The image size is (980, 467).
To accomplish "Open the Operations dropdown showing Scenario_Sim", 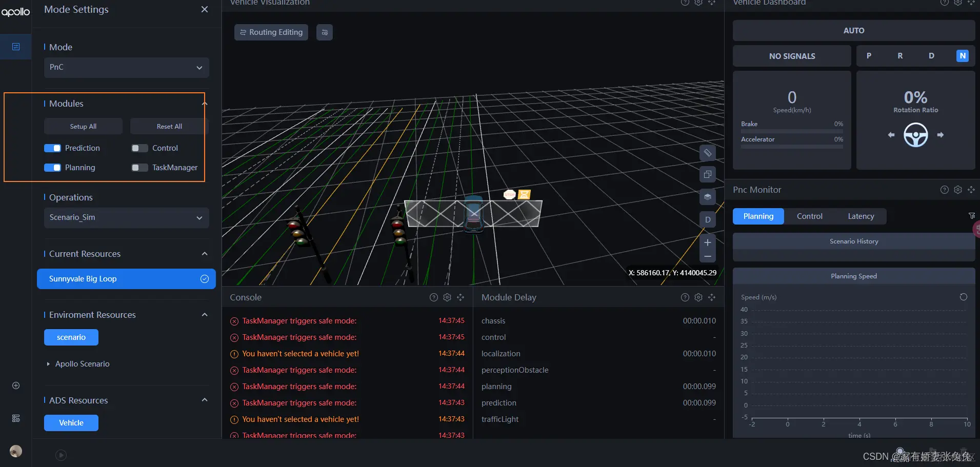I will coord(126,217).
